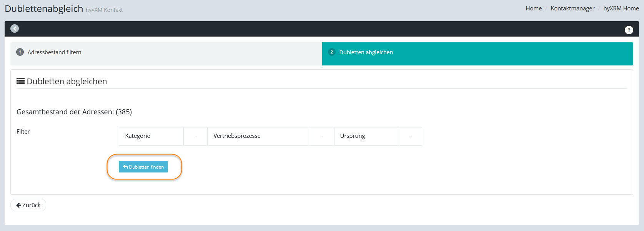Viewport: 644px width, 231px height.
Task: Click list icon beside Dubletten abgleichen heading
Action: [20, 81]
